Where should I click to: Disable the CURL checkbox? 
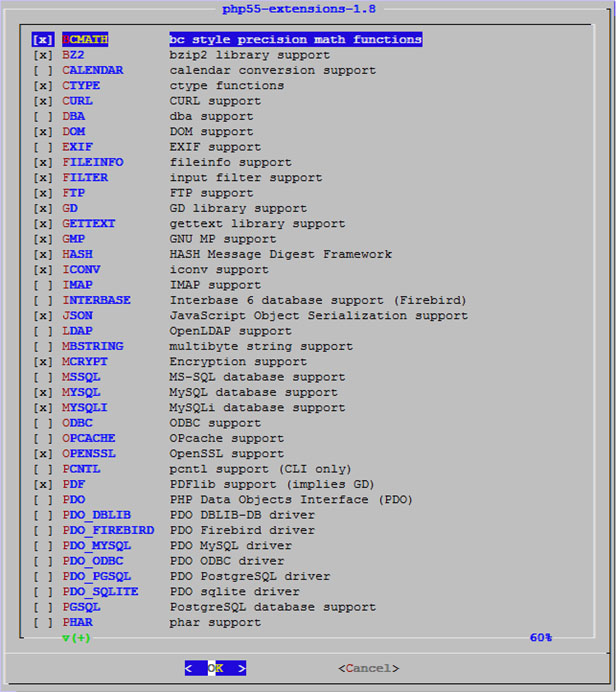click(43, 101)
